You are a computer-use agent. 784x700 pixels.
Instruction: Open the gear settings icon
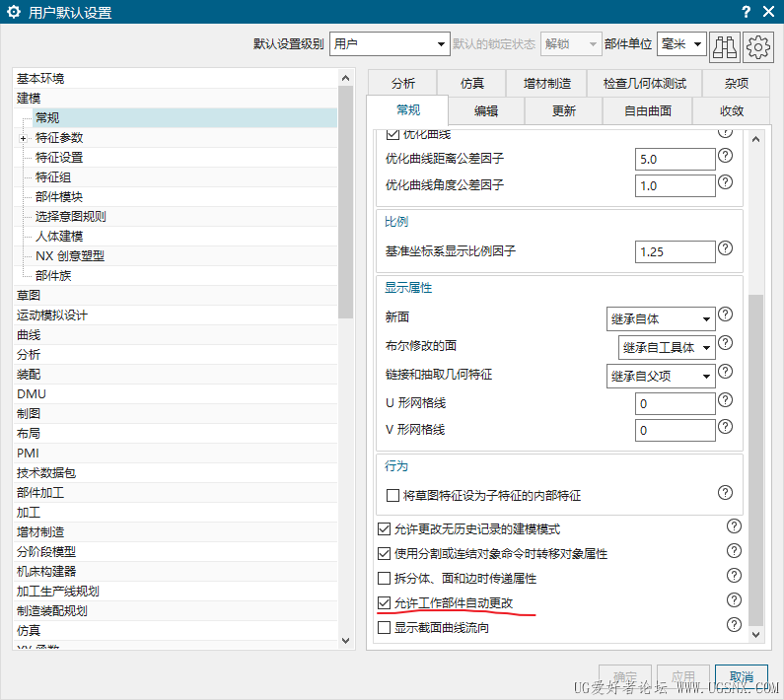758,44
